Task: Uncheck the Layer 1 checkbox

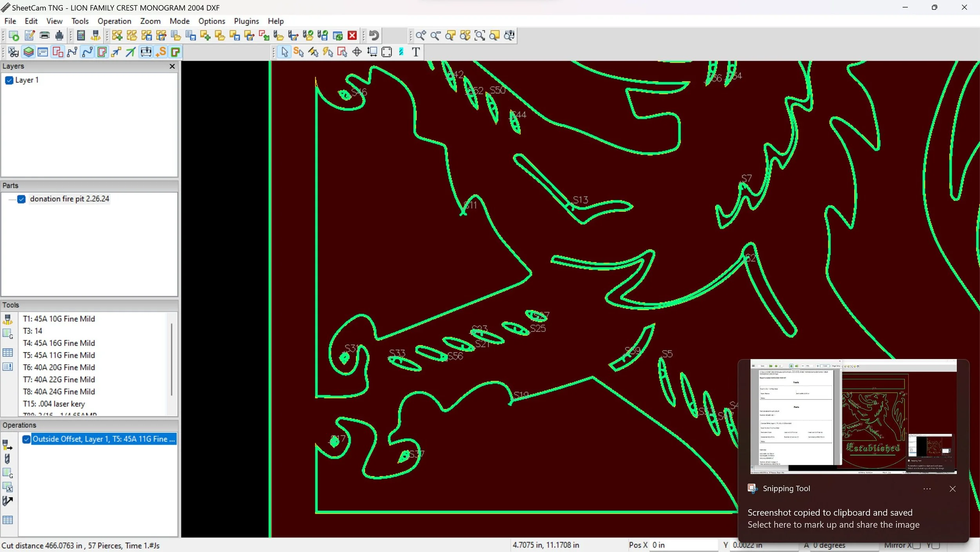Action: [x=9, y=80]
